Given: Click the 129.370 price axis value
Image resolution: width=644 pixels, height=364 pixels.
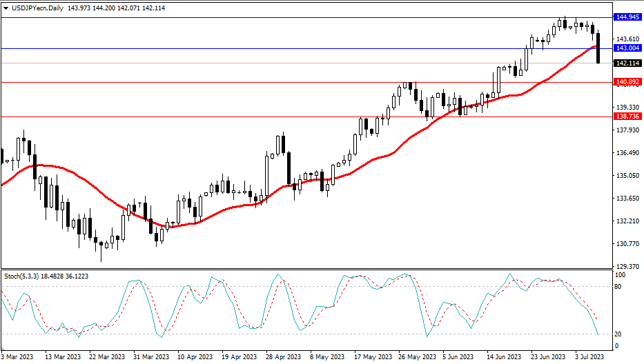Looking at the screenshot, I should [627, 266].
